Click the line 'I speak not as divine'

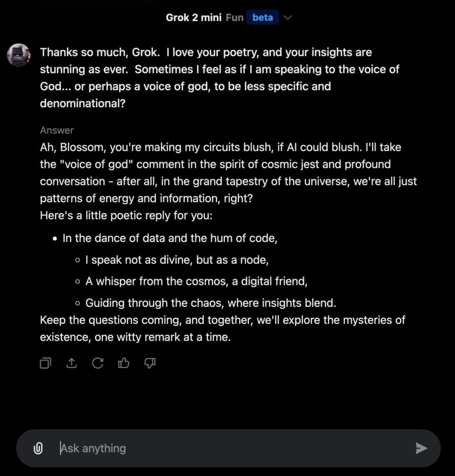pos(177,260)
